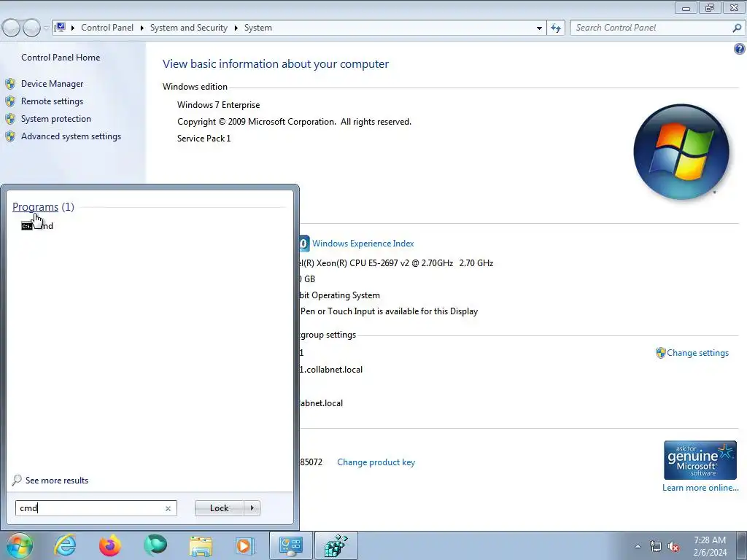The width and height of the screenshot is (747, 560).
Task: Select the Windows 7 Enterprise text
Action: (219, 105)
